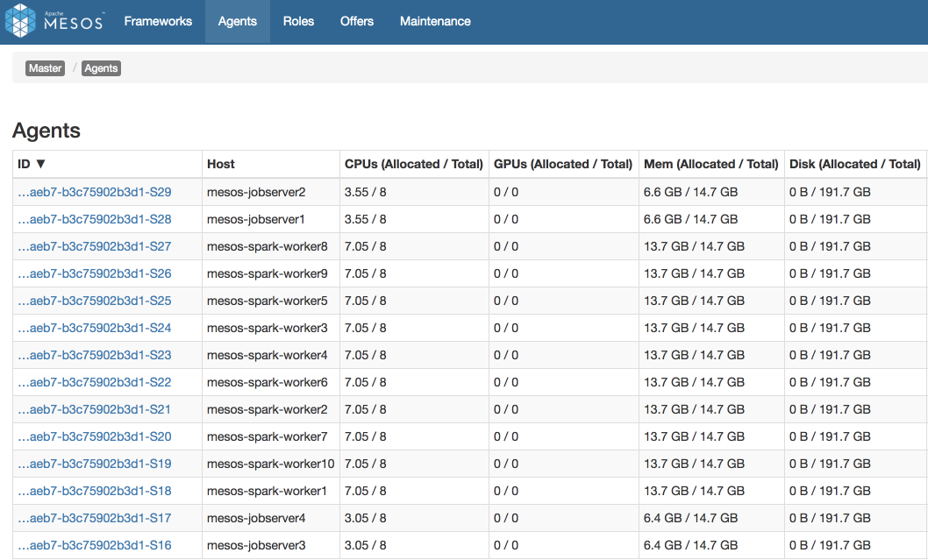Click CPU value 3.55 / 8 for mesos-jobserver2
The image size is (928, 560).
coord(365,192)
